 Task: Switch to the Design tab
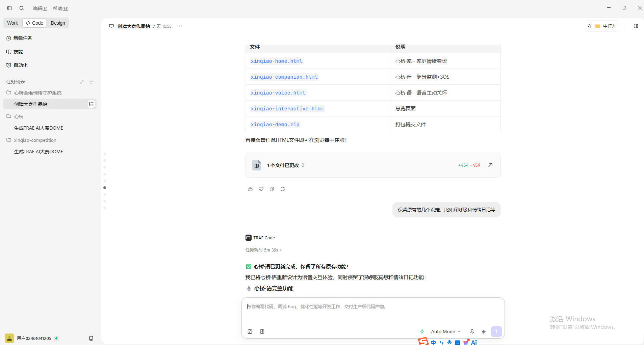tap(58, 23)
